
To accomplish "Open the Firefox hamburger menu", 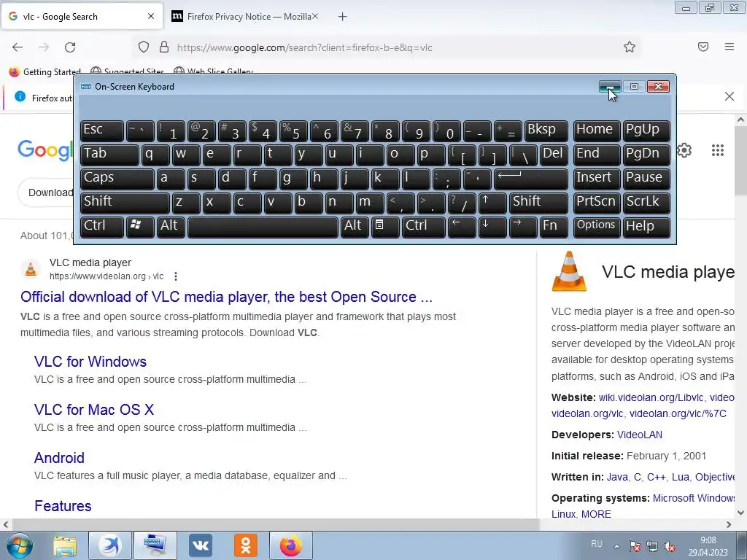I will (729, 47).
